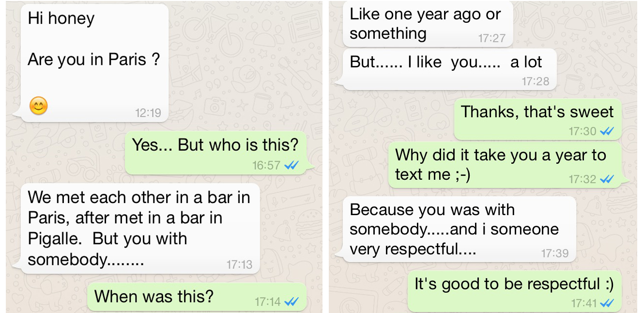Image resolution: width=644 pixels, height=313 pixels.
Task: Click the blue read ticks next to 17:41
Action: click(607, 303)
